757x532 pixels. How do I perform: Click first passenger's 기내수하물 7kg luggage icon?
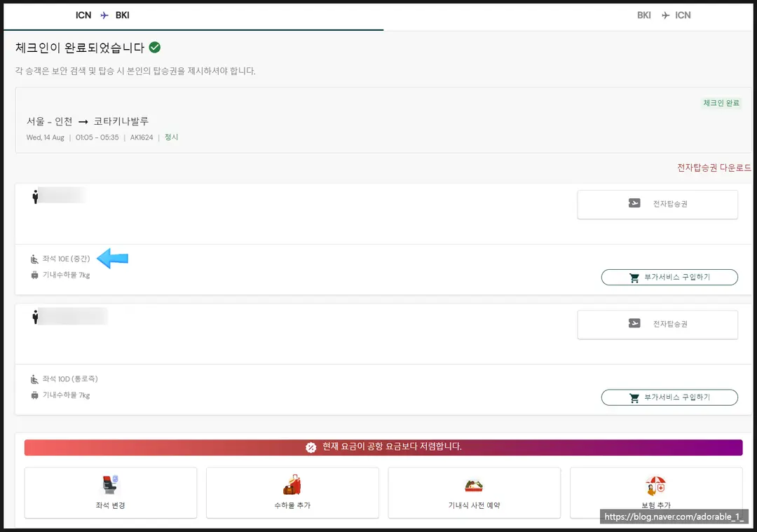[x=34, y=275]
